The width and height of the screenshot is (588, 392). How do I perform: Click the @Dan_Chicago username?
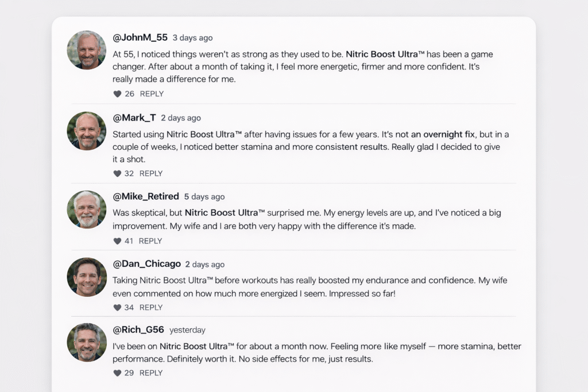tap(146, 264)
